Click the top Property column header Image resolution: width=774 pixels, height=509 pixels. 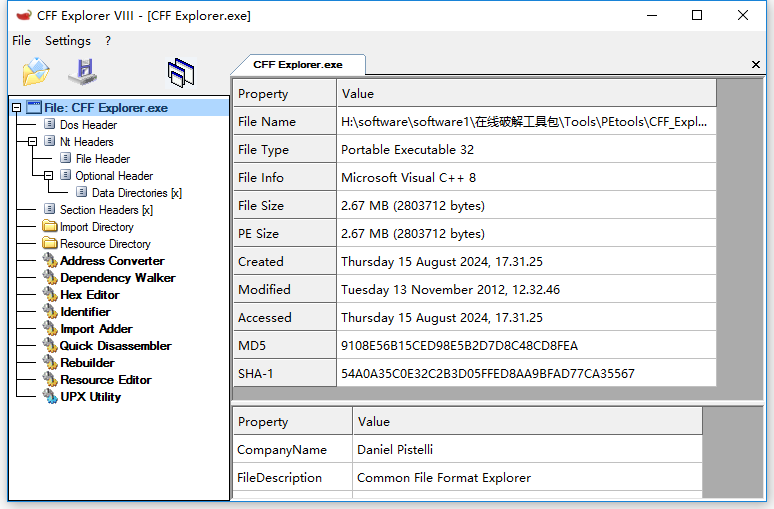point(285,93)
